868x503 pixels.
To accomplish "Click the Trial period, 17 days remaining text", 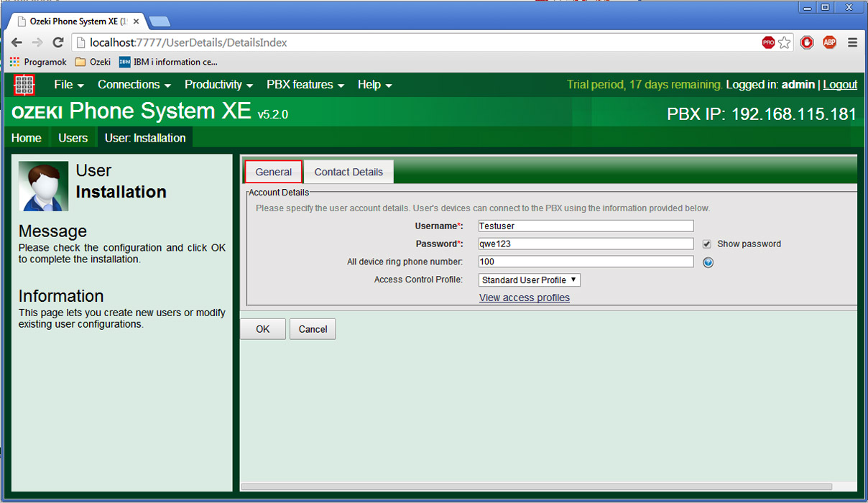I will 645,84.
